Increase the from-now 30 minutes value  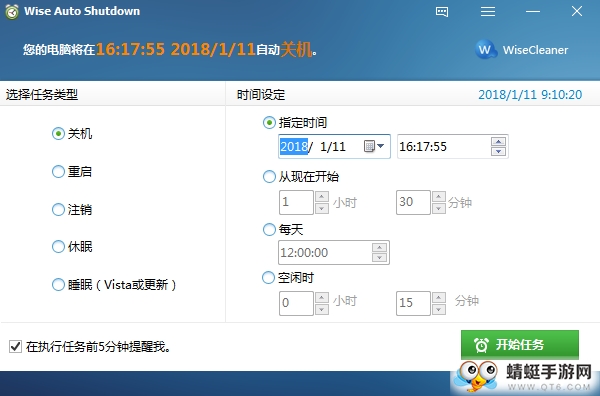(439, 197)
